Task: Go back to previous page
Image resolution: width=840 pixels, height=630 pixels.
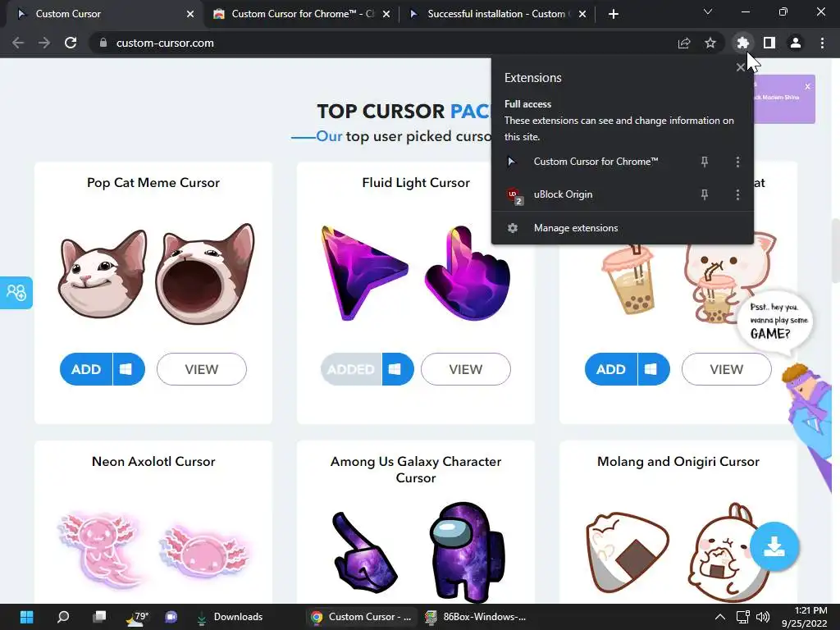Action: 18,43
